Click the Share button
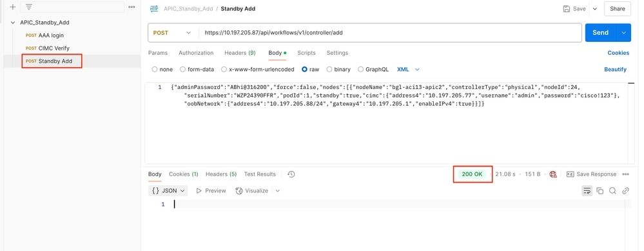The image size is (644, 251). (x=618, y=8)
